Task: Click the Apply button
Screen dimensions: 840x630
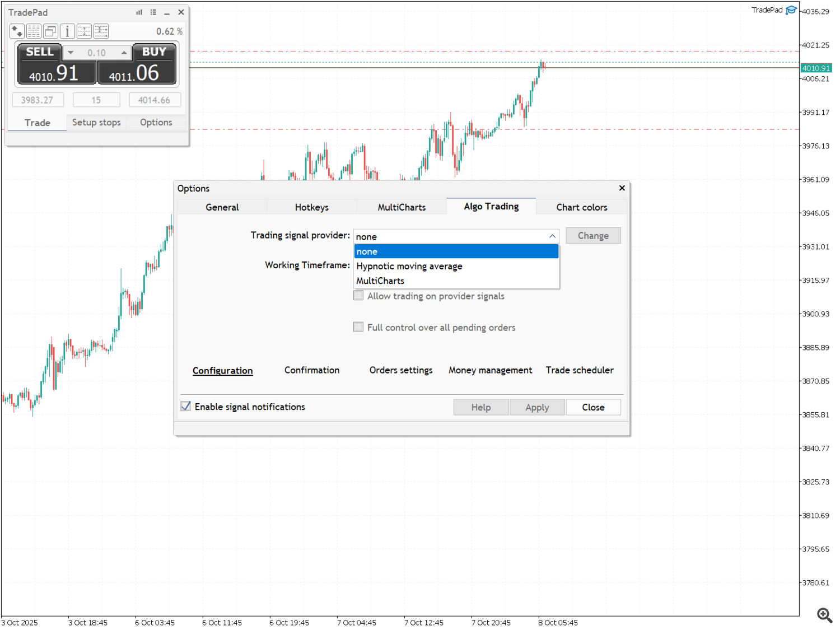Action: (x=537, y=407)
